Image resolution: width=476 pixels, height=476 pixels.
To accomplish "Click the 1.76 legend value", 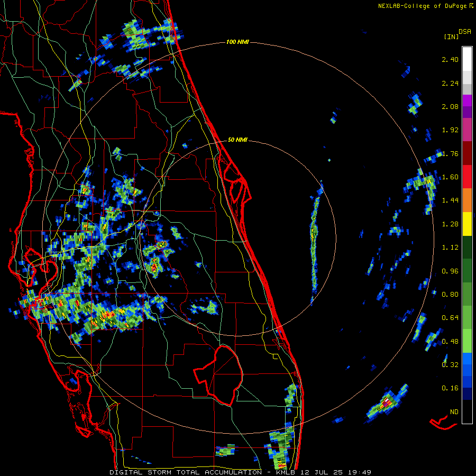I will pos(450,153).
